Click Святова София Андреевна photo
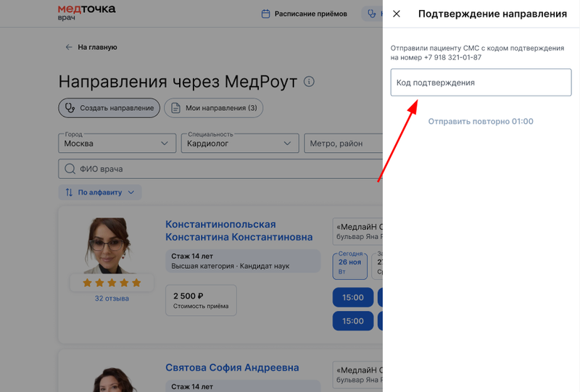The height and width of the screenshot is (392, 580). 112,380
